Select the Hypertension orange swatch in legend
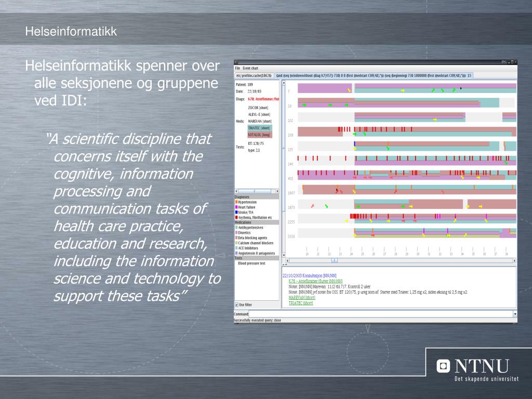 (236, 202)
